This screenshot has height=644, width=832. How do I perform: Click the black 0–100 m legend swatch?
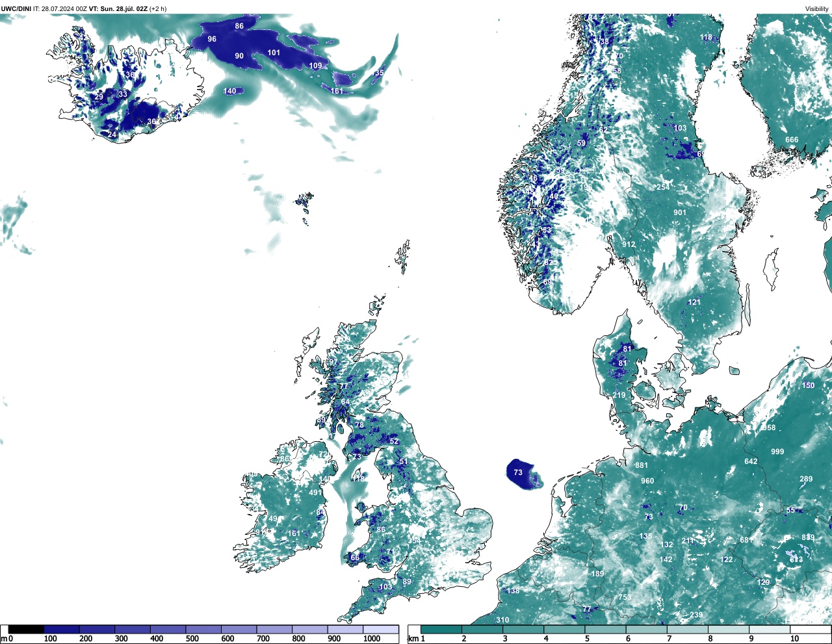[26, 629]
